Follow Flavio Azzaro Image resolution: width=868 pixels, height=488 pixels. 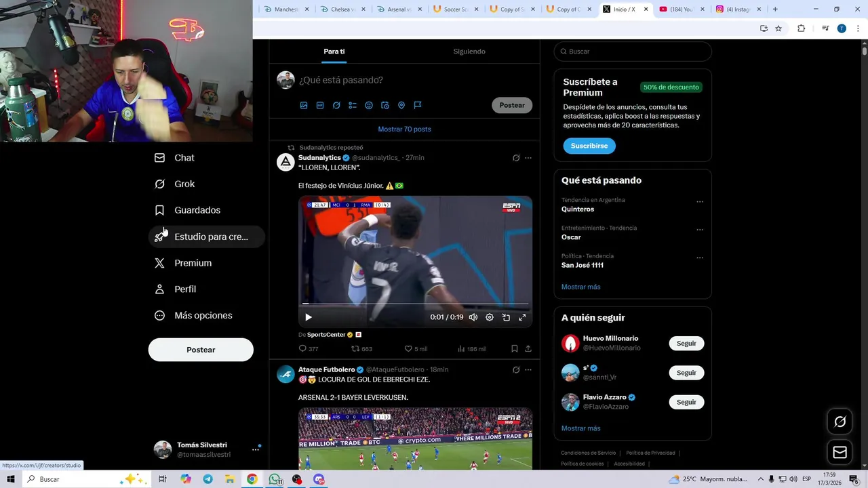coord(686,402)
